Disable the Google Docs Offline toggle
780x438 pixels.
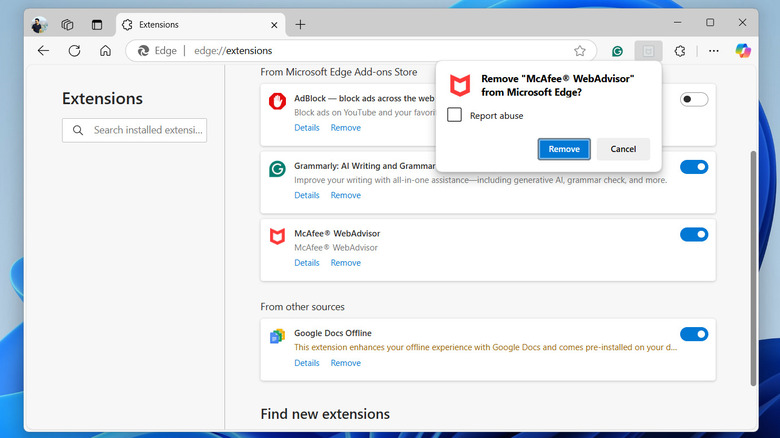[693, 334]
